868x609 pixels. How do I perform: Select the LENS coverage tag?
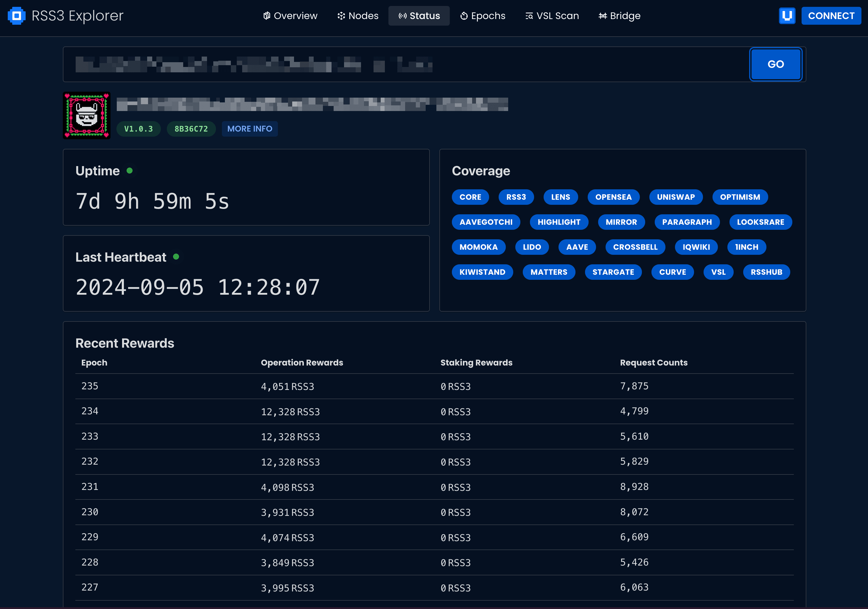pyautogui.click(x=560, y=197)
